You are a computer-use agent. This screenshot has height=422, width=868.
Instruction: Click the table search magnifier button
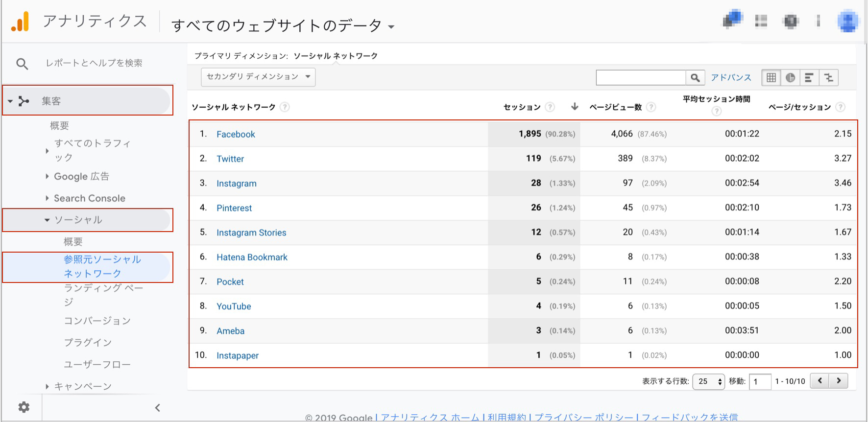[x=695, y=77]
